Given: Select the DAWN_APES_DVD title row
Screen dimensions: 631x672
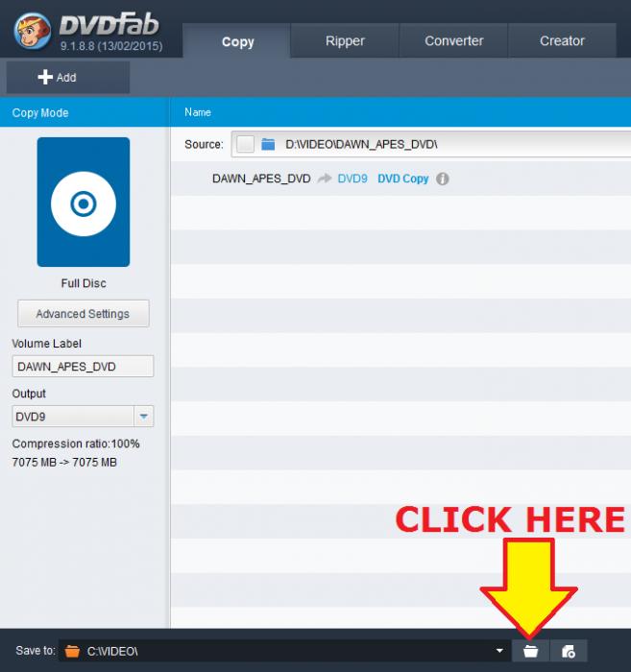Looking at the screenshot, I should click(x=400, y=179).
